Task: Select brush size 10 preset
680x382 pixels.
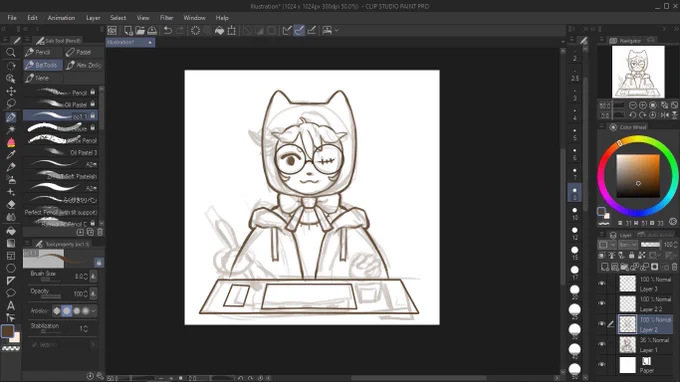Action: [575, 214]
